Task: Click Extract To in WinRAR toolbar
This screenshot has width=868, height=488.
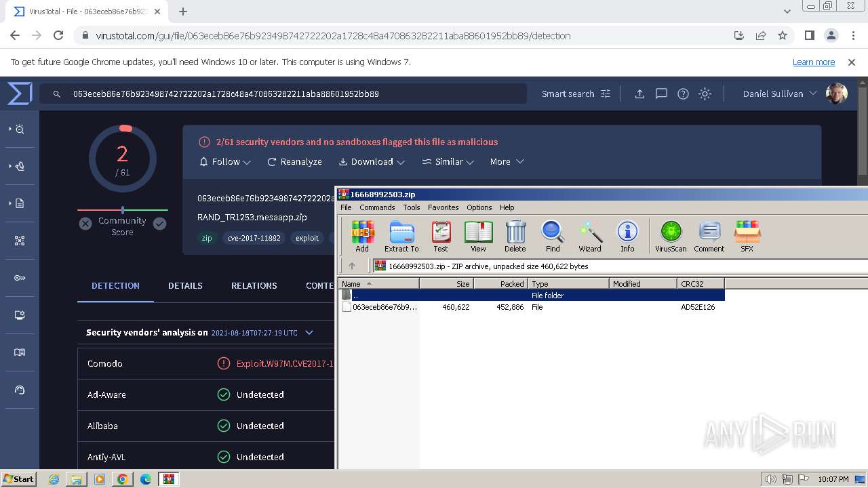Action: click(x=401, y=237)
